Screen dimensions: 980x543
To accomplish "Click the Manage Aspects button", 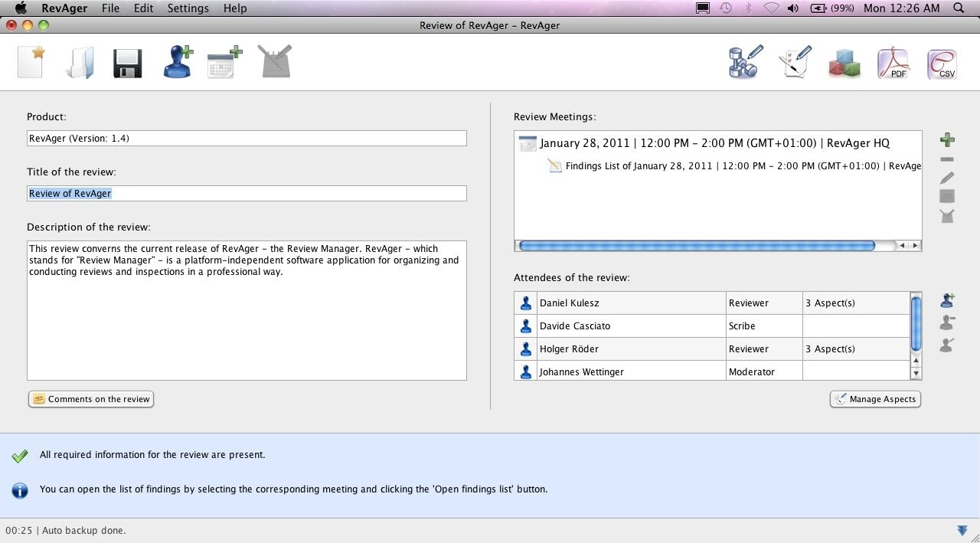I will pos(875,399).
